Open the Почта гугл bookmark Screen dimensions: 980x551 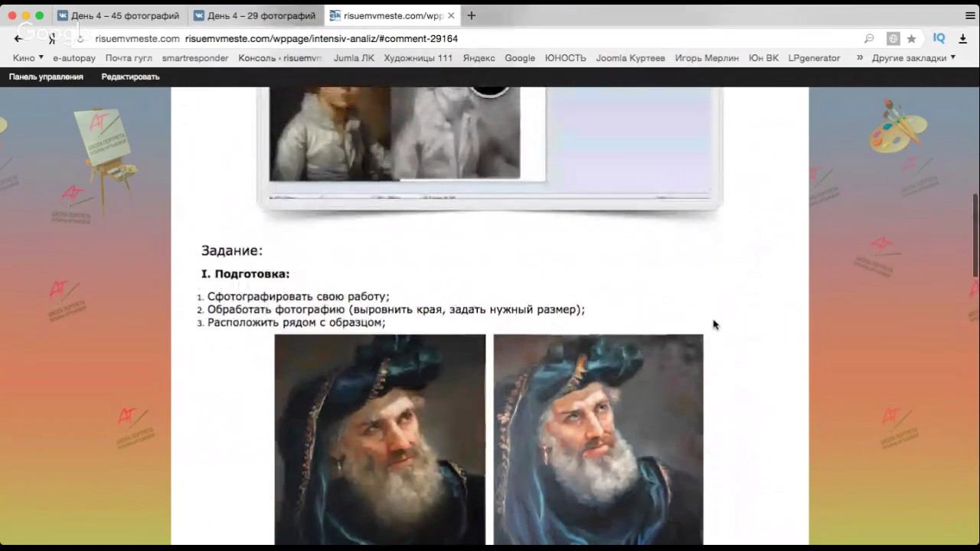(x=129, y=58)
